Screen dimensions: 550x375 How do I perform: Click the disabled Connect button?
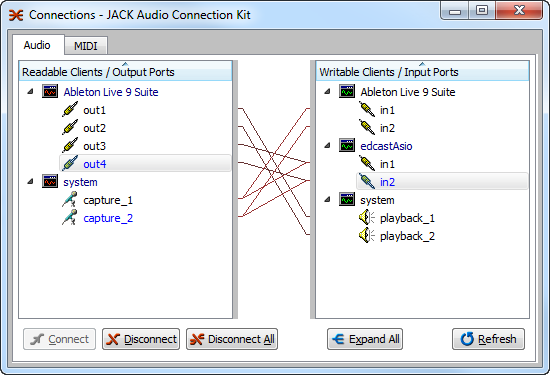pyautogui.click(x=60, y=339)
